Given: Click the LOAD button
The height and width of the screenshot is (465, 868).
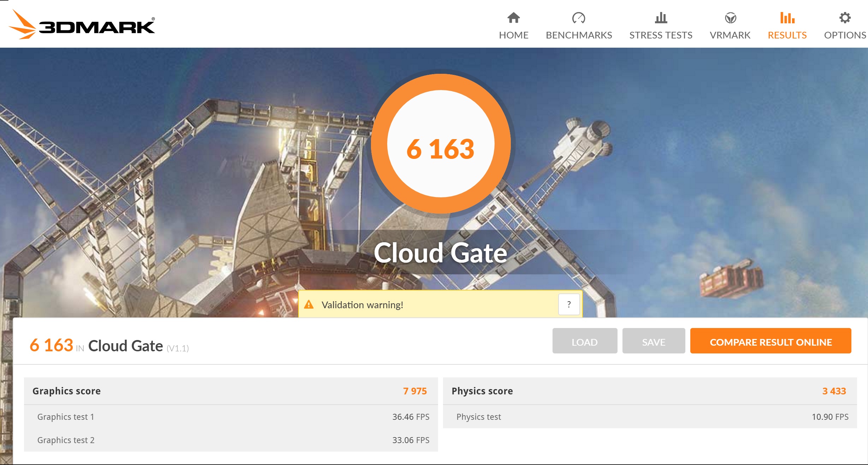Looking at the screenshot, I should point(585,341).
